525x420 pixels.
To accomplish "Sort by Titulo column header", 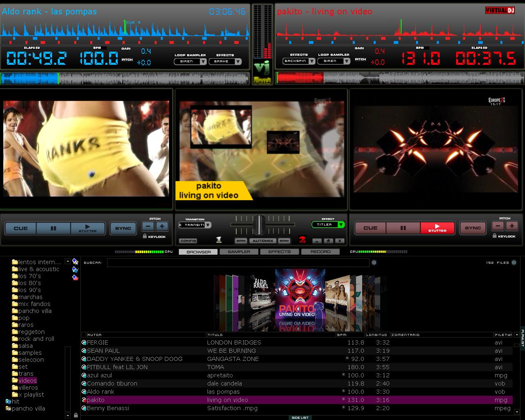I will [271, 335].
